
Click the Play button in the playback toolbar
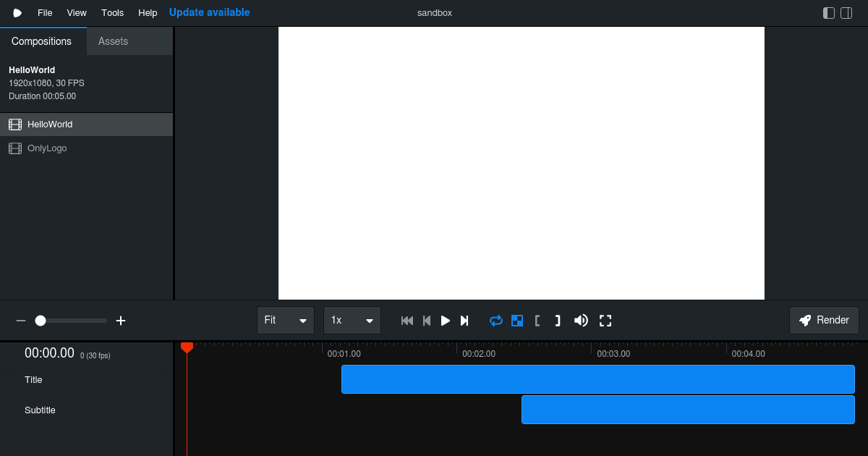point(445,320)
